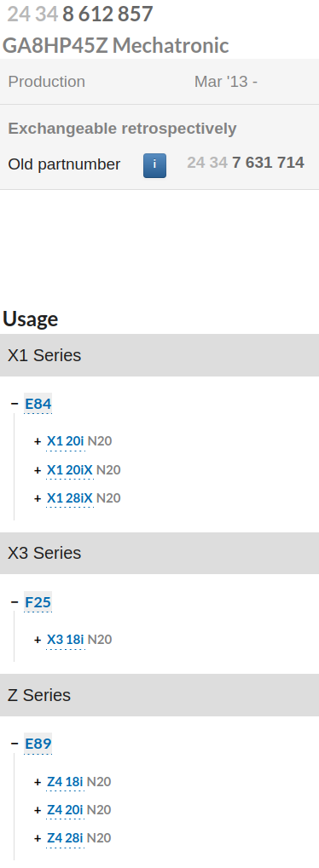The height and width of the screenshot is (868, 319).
Task: Follow the X3 18i link
Action: (x=66, y=640)
